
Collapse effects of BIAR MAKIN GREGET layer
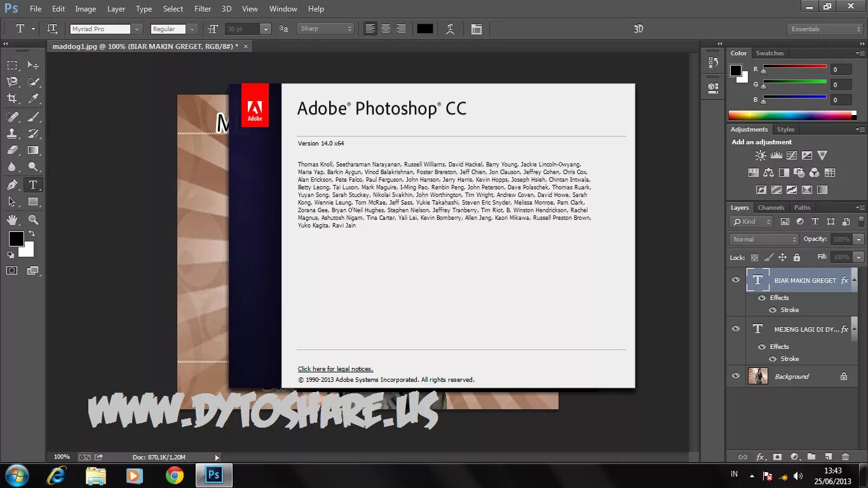pyautogui.click(x=855, y=280)
